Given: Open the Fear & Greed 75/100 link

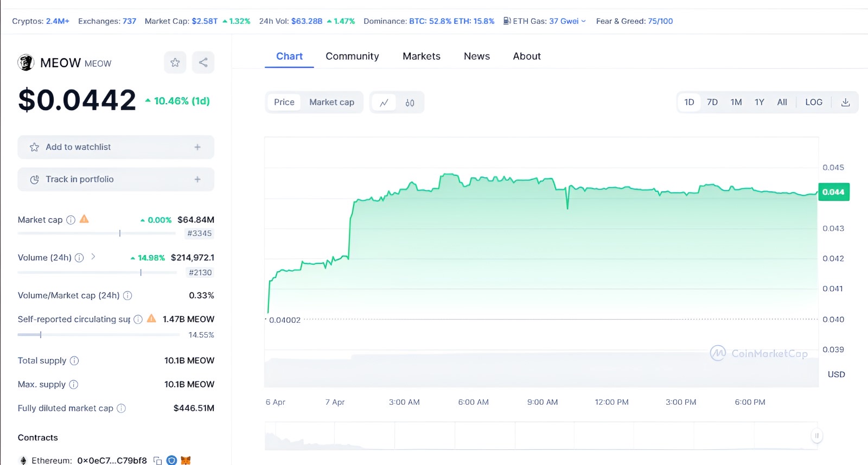Looking at the screenshot, I should point(660,21).
